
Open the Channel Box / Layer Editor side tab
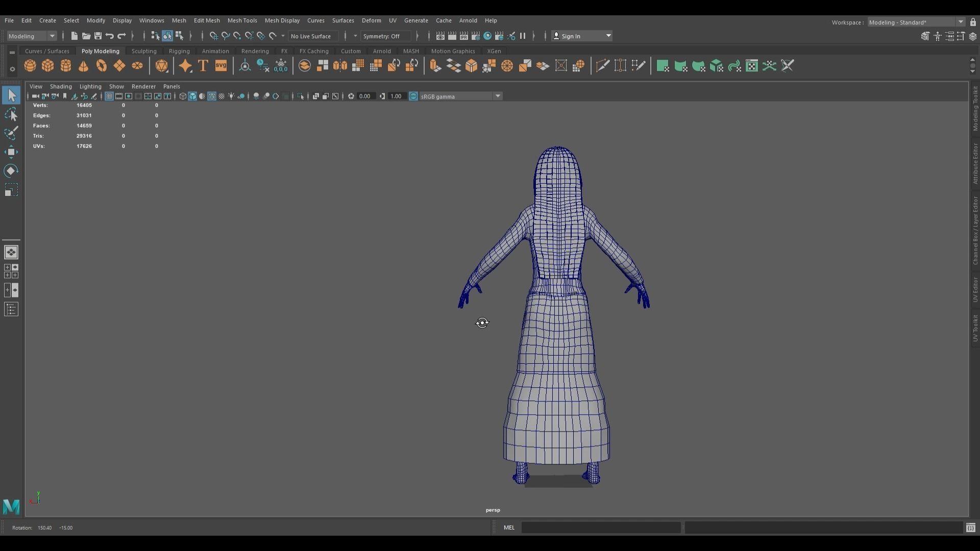975,231
